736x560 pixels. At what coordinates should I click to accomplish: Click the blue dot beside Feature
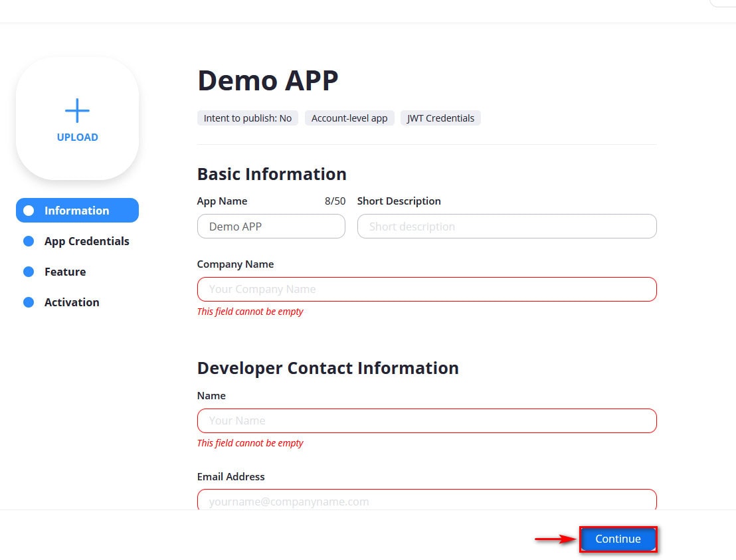(x=28, y=272)
